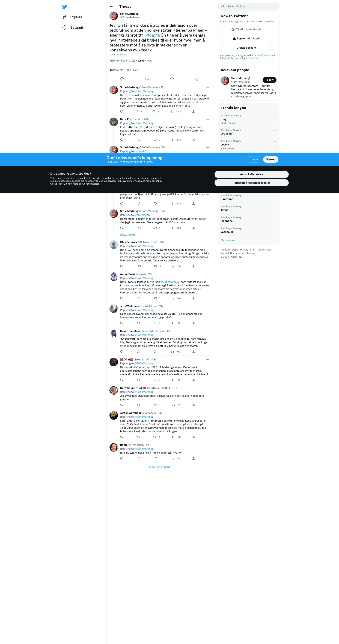
Task: View the 6 Retweets list
Action: [117, 70]
